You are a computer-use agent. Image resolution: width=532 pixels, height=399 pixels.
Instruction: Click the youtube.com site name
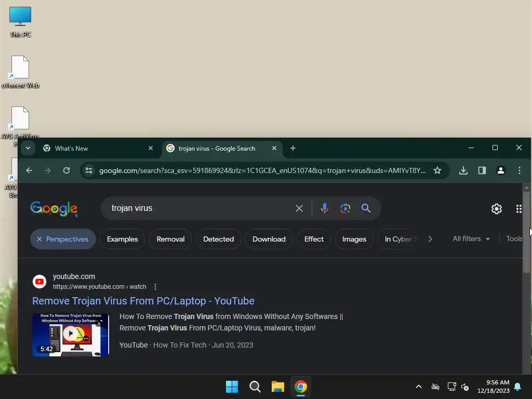pos(74,276)
